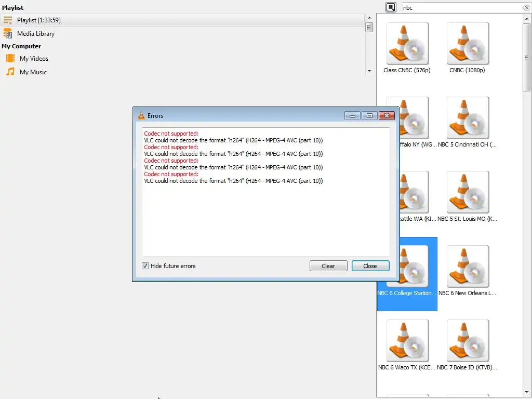The width and height of the screenshot is (532, 399).
Task: Click the Media Library icon
Action: 7,34
